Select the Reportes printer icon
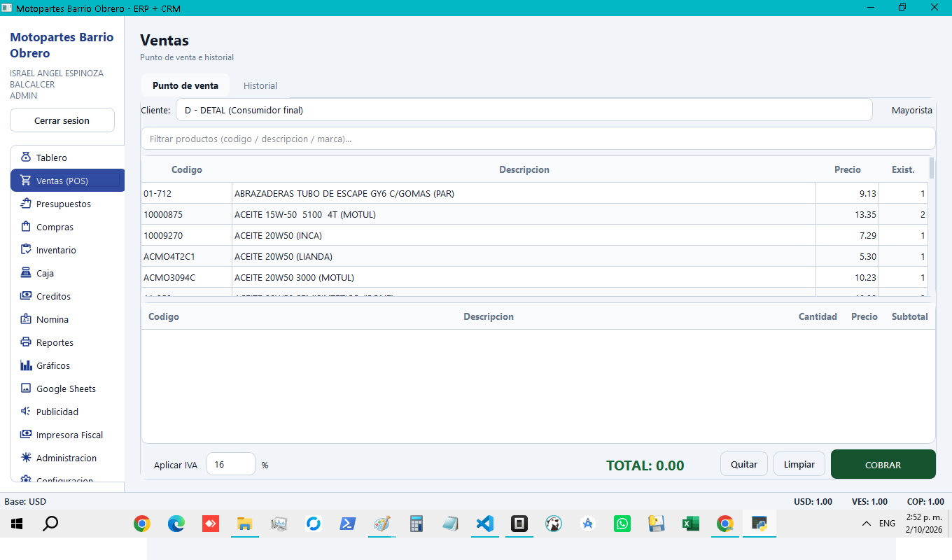 (26, 342)
